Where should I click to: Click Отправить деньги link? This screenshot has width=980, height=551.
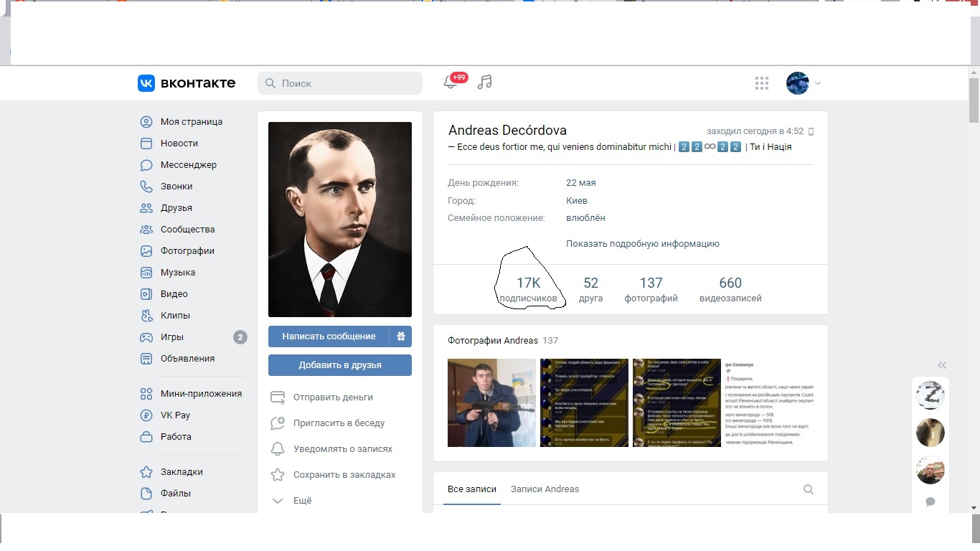coord(333,397)
